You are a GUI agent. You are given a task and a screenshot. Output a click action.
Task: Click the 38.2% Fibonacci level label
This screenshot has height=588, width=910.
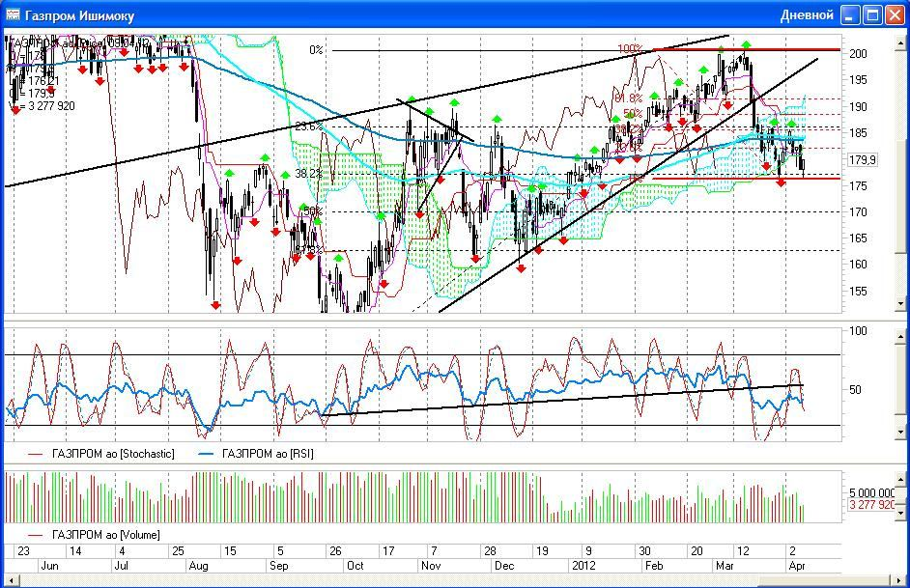(309, 174)
